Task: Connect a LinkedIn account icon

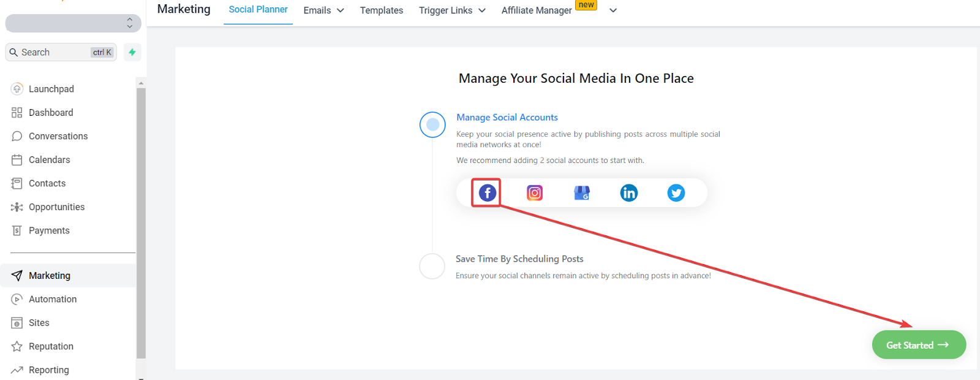Action: click(x=629, y=193)
